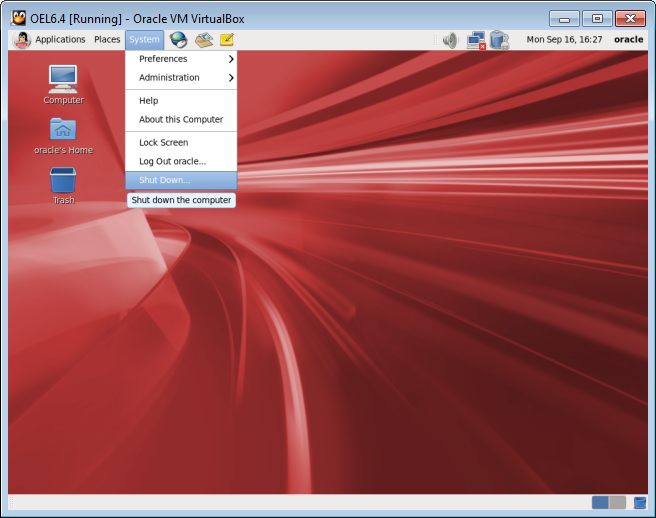Click the Oracle Linux penguin logo icon

pyautogui.click(x=22, y=40)
